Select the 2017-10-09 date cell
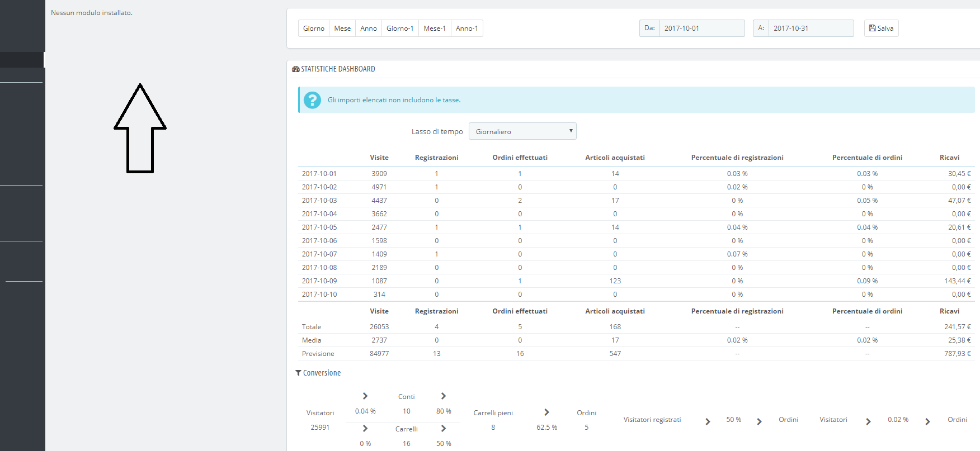 coord(319,281)
